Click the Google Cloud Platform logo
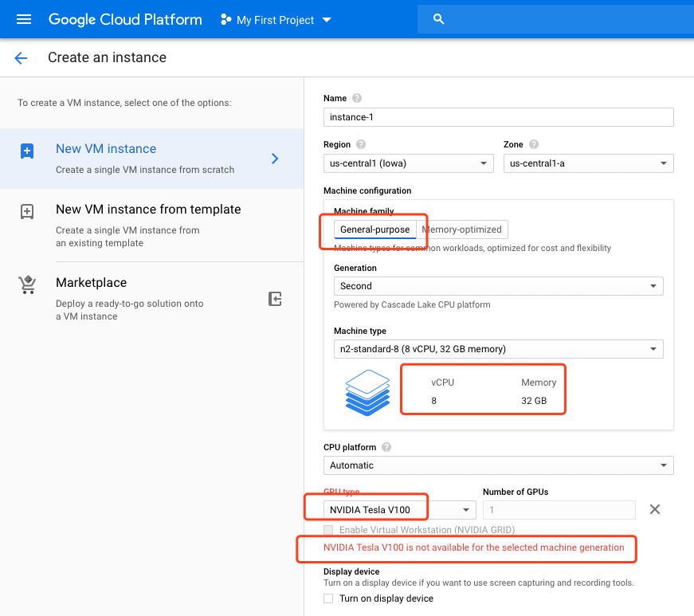 click(125, 19)
